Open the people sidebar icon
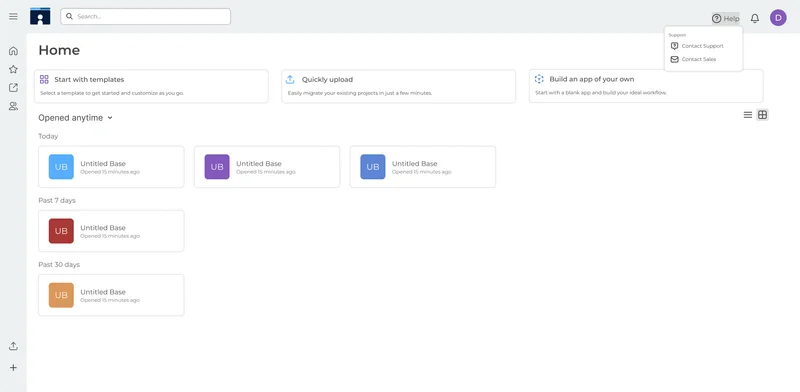The image size is (800, 392). [13, 106]
